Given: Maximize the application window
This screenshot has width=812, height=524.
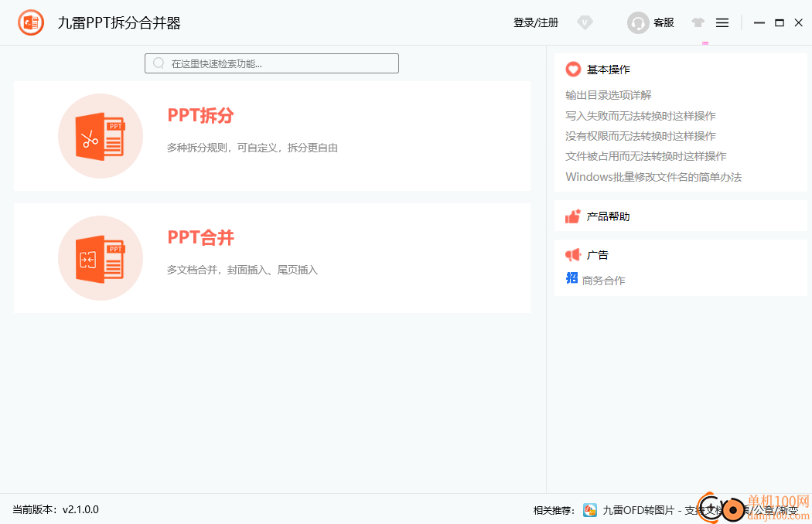Looking at the screenshot, I should tap(779, 22).
